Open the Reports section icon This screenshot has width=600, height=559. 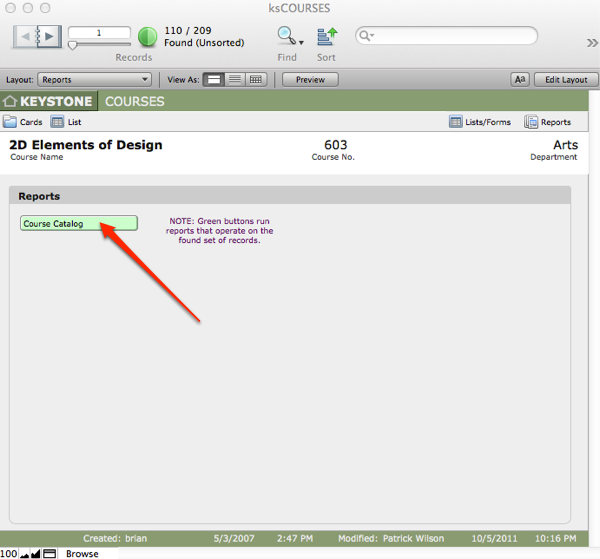(532, 122)
